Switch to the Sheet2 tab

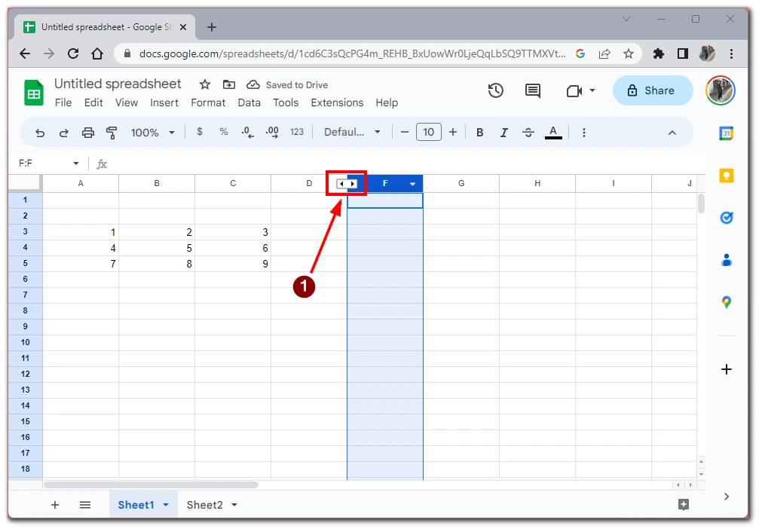204,505
